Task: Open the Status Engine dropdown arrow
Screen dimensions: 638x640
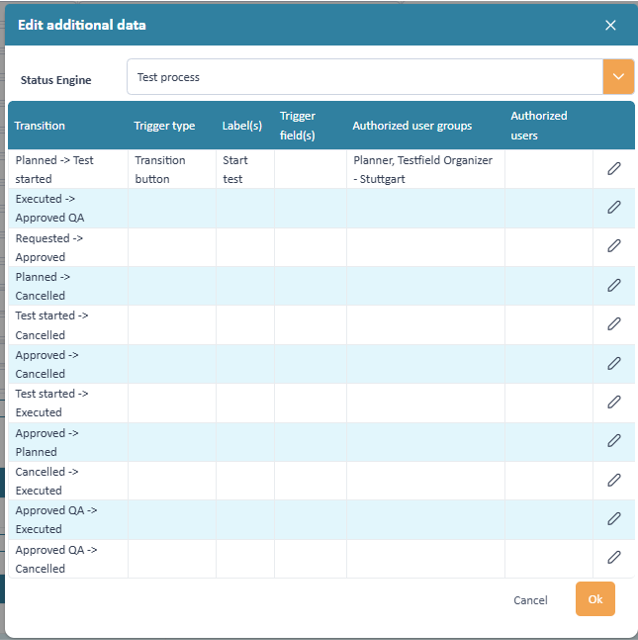Action: 618,77
